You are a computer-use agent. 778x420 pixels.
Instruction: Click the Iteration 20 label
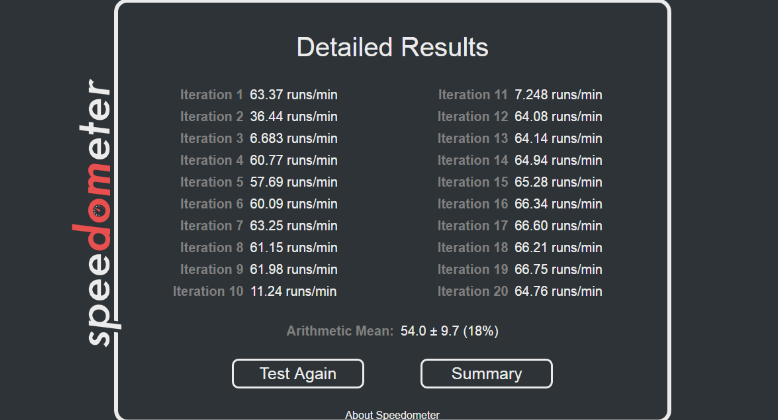pos(473,291)
